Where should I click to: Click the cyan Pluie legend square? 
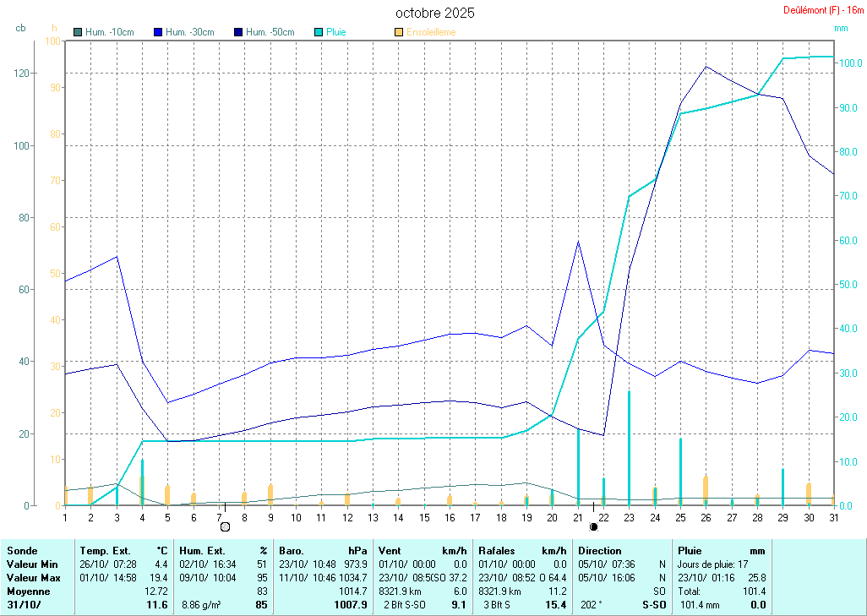click(x=319, y=32)
